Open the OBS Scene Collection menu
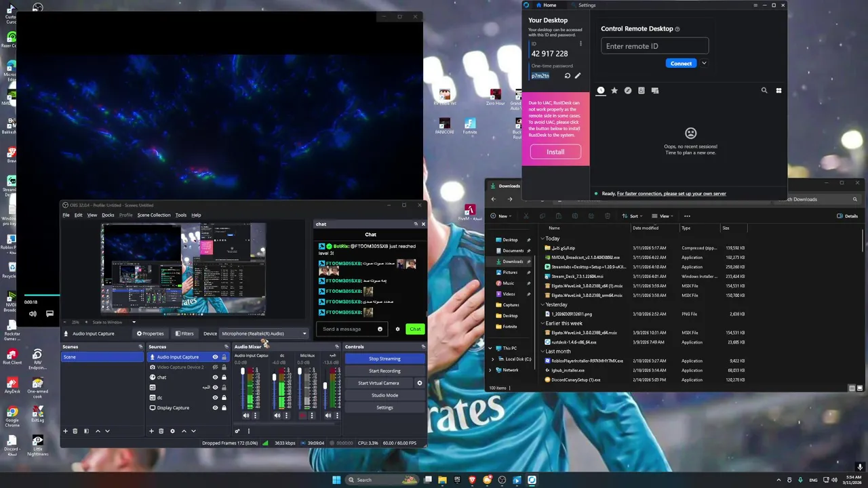Screen dimensions: 868x488 154,215
